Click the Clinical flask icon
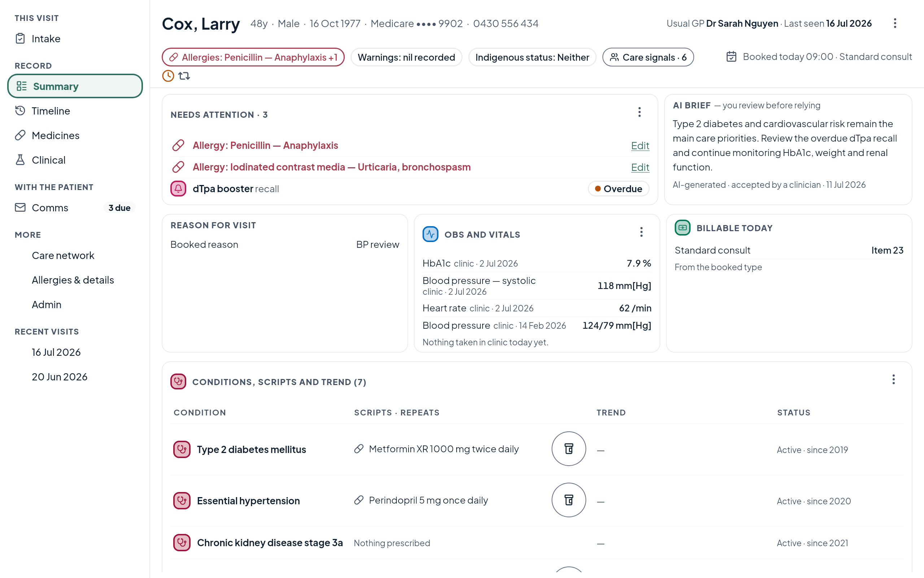Image resolution: width=924 pixels, height=578 pixels. coord(20,160)
